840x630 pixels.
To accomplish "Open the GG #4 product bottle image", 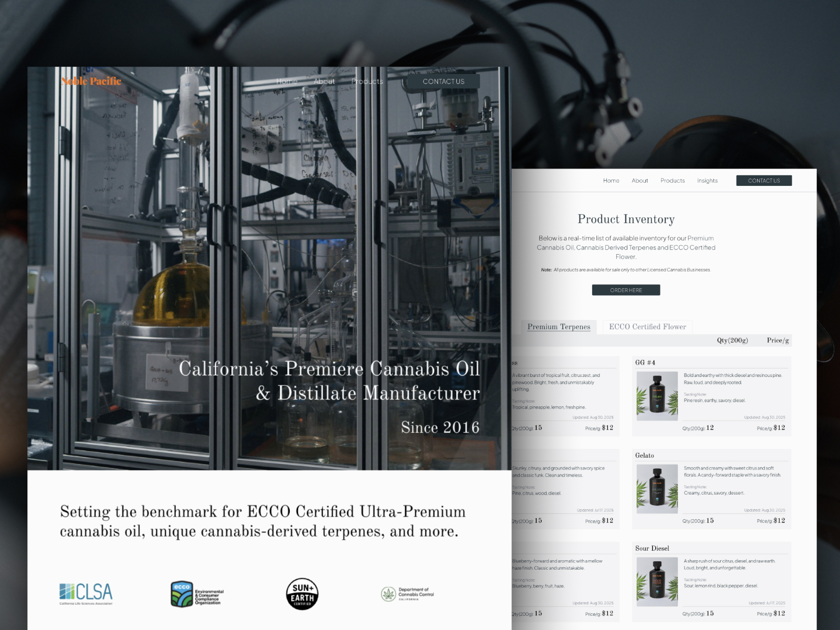I will [x=657, y=396].
